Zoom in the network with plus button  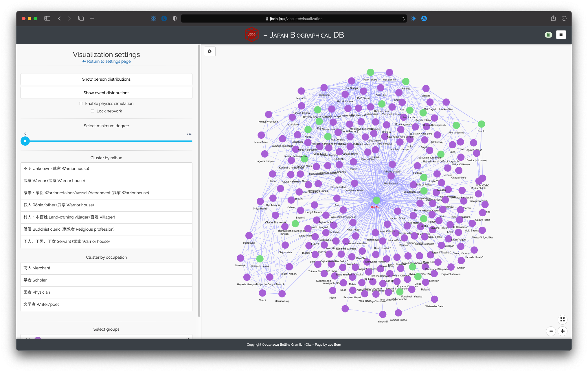(x=563, y=331)
